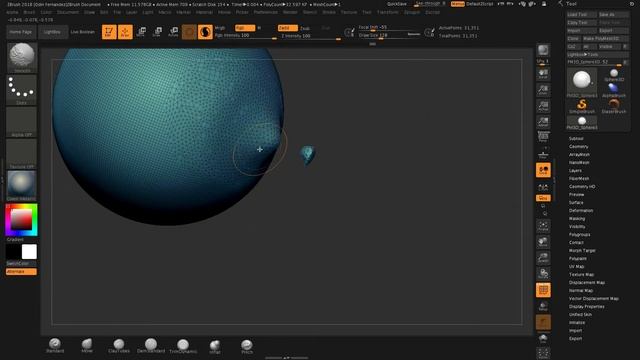This screenshot has width=640, height=360.
Task: Click the Load Tool button
Action: pyautogui.click(x=582, y=14)
